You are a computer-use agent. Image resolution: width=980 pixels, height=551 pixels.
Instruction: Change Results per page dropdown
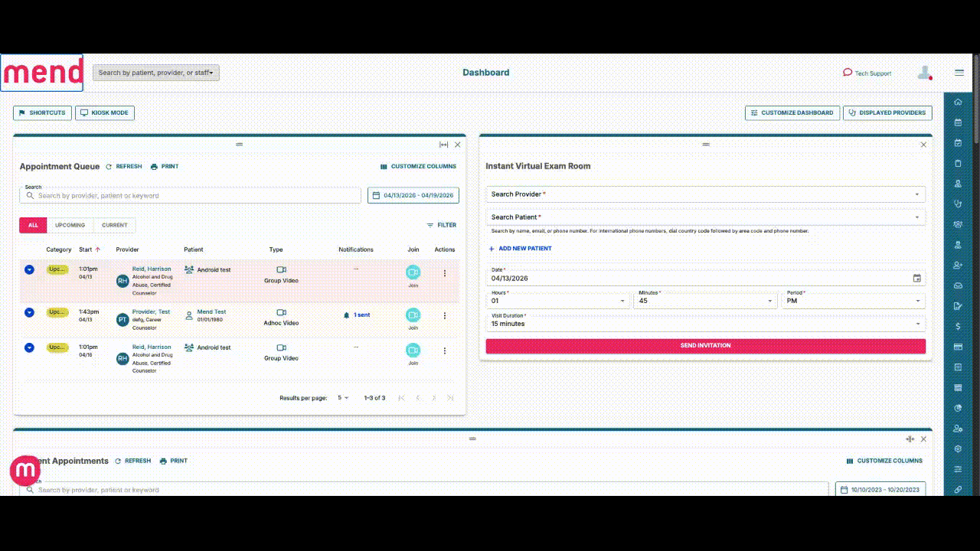tap(343, 398)
